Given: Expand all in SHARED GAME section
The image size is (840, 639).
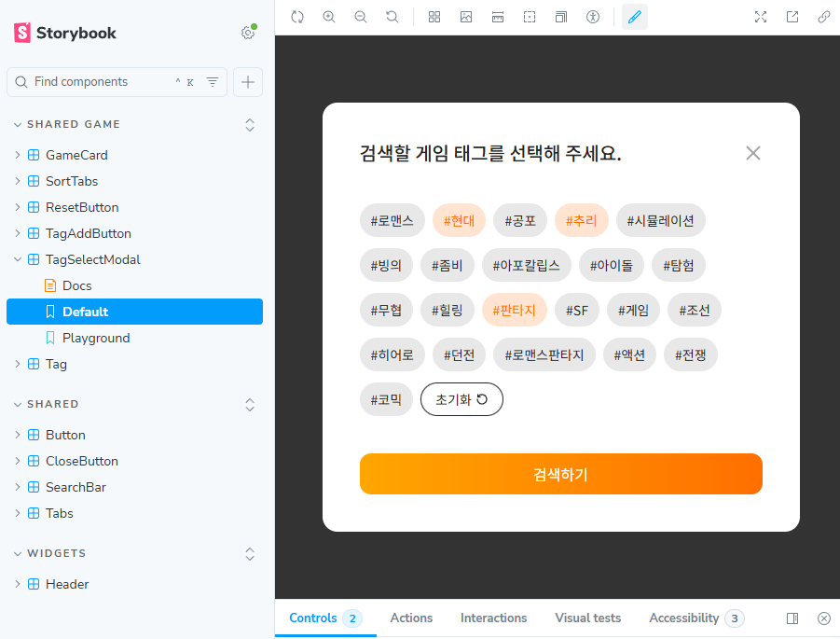Looking at the screenshot, I should (x=250, y=125).
